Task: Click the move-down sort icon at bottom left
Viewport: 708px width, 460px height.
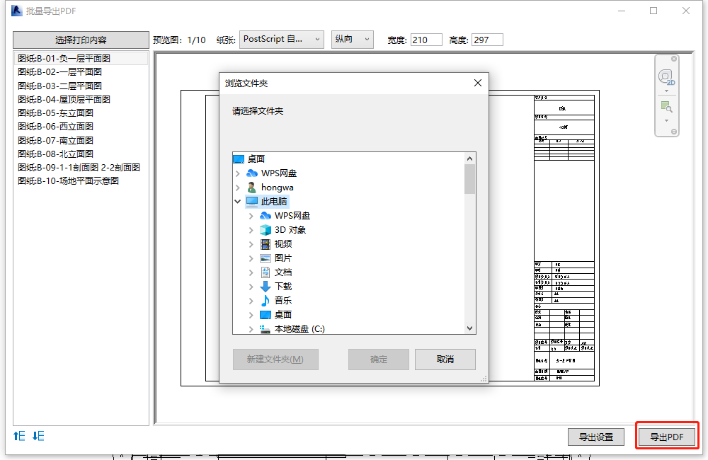Action: [x=38, y=436]
